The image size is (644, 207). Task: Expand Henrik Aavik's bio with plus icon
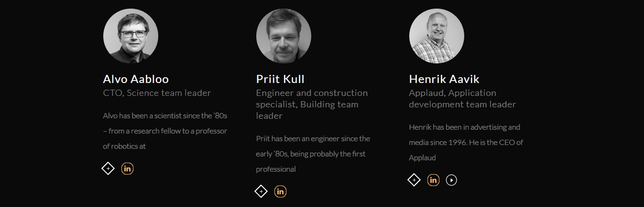tap(414, 180)
